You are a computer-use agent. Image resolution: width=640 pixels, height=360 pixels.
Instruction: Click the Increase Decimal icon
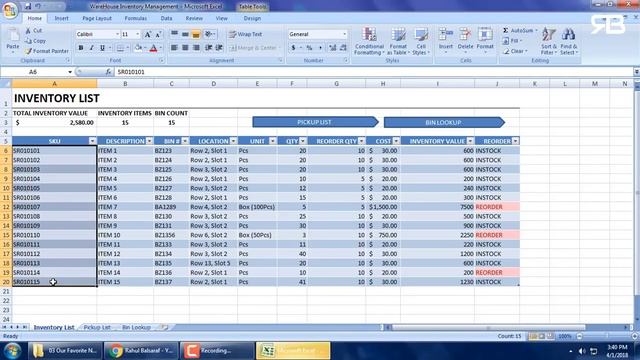pos(332,48)
